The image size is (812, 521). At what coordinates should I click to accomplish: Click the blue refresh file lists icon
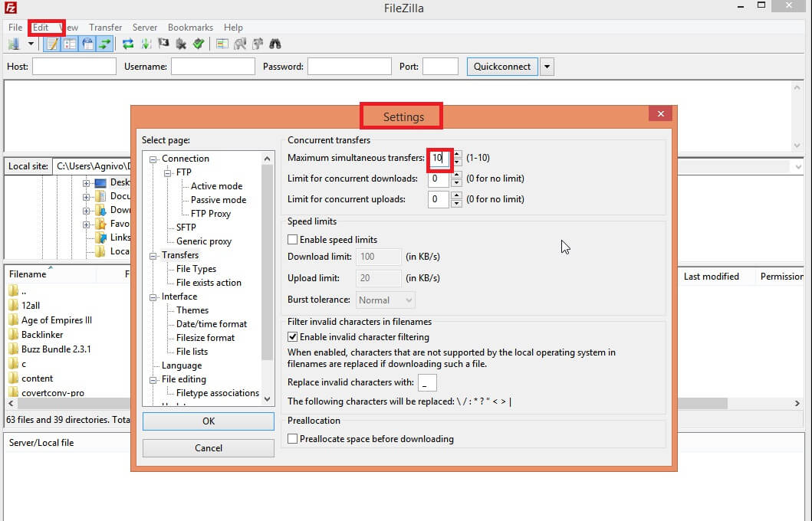click(128, 44)
